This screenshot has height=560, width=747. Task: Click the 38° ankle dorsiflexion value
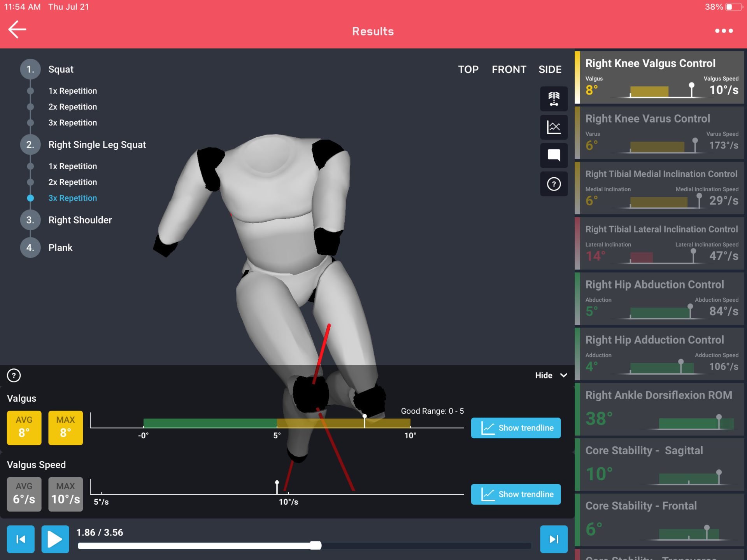click(x=599, y=419)
